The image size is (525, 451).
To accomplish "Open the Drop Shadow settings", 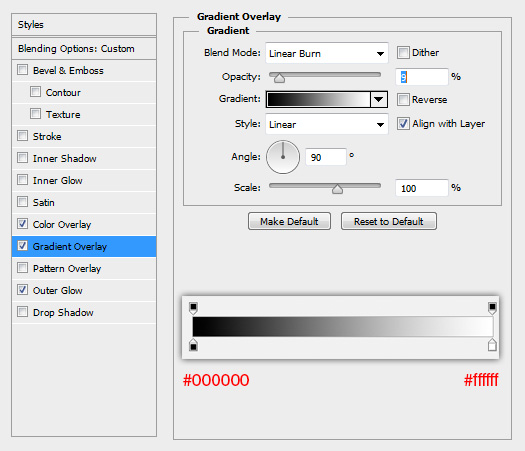I will 84,312.
